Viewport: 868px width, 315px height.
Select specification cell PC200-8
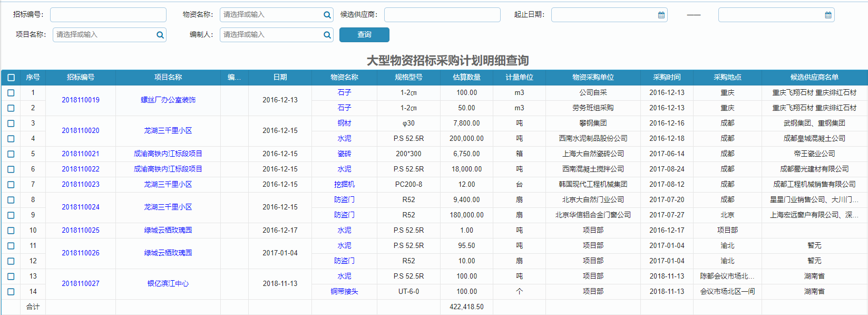408,185
